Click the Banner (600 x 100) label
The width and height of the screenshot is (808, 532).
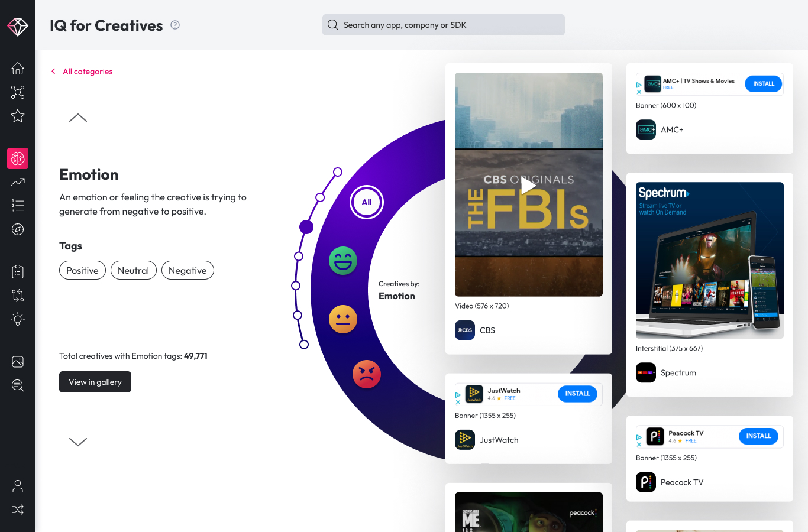[x=666, y=106]
